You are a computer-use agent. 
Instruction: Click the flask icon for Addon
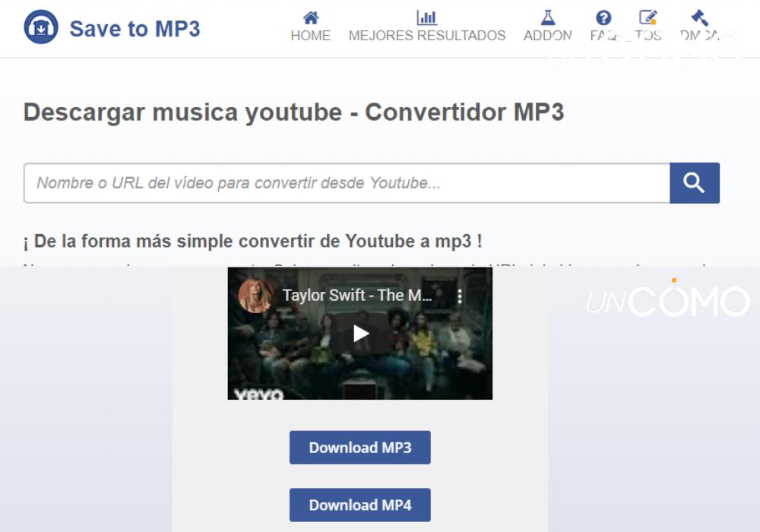coord(548,17)
